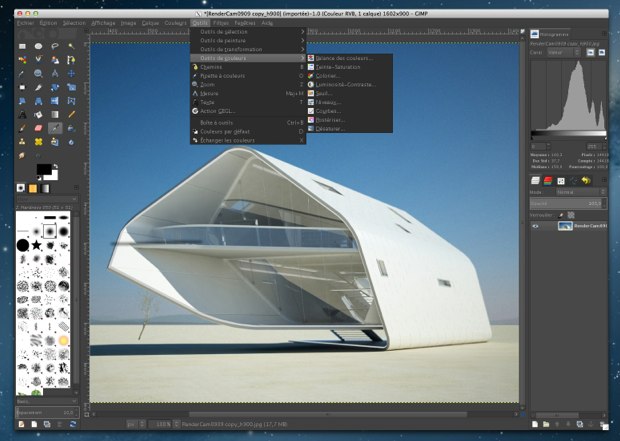This screenshot has width=620, height=441.
Task: Select the Rectangle Select tool
Action: point(22,46)
